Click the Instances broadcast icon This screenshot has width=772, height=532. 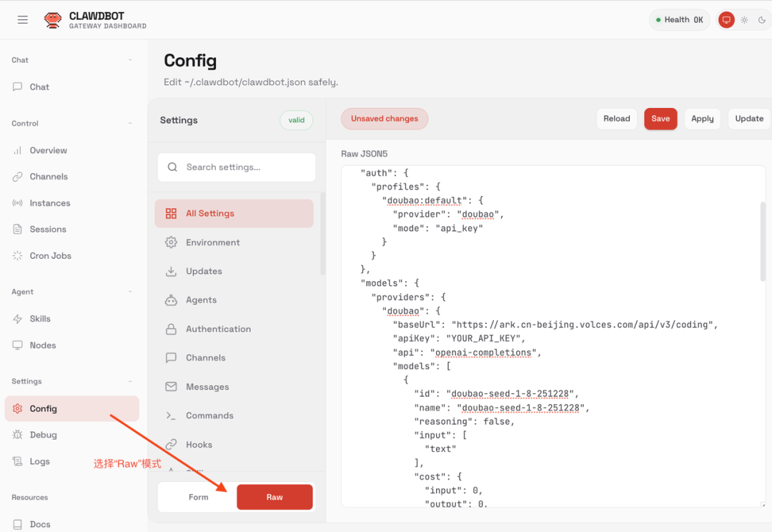coord(17,203)
